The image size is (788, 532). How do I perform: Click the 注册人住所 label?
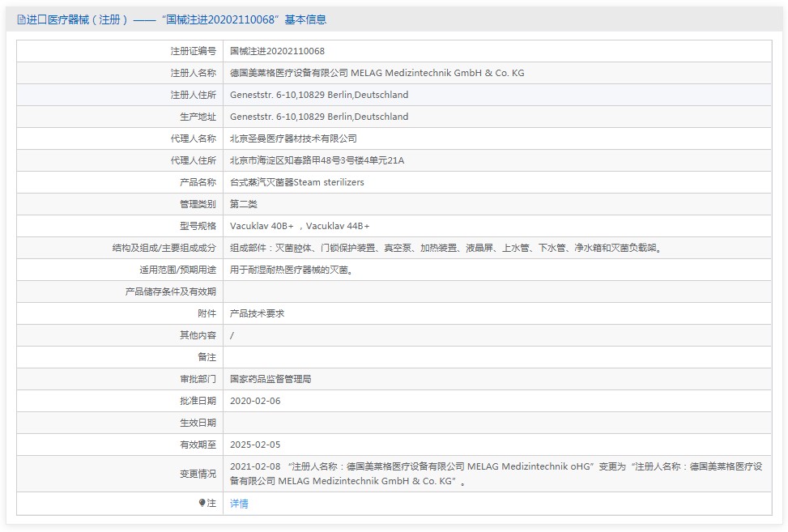click(x=194, y=95)
